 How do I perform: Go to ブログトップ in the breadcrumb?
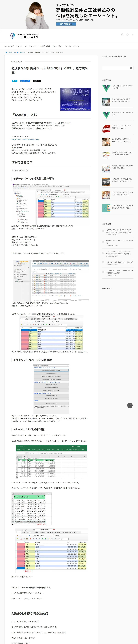[x=11, y=52]
